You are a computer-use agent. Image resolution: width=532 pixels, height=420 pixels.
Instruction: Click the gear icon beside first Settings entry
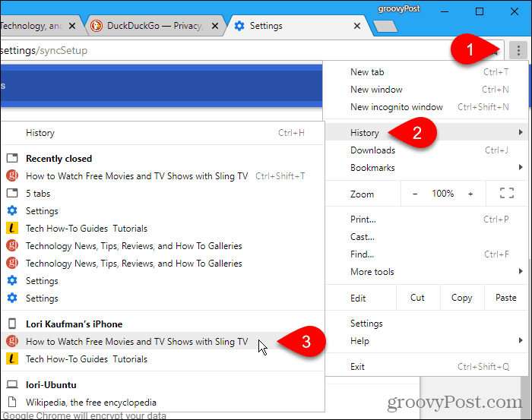(12, 210)
